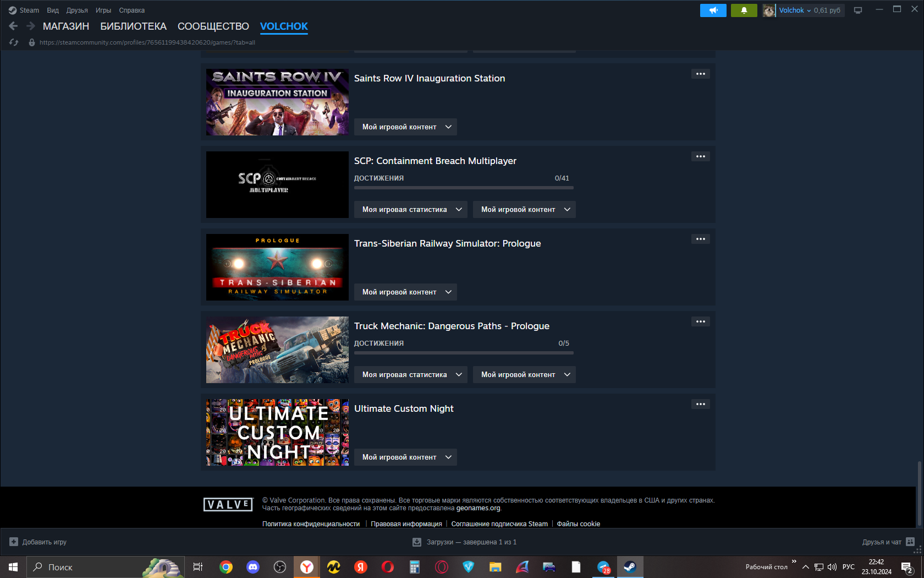Click the Windows Поиск search box
This screenshot has width=924, height=578.
pos(106,567)
